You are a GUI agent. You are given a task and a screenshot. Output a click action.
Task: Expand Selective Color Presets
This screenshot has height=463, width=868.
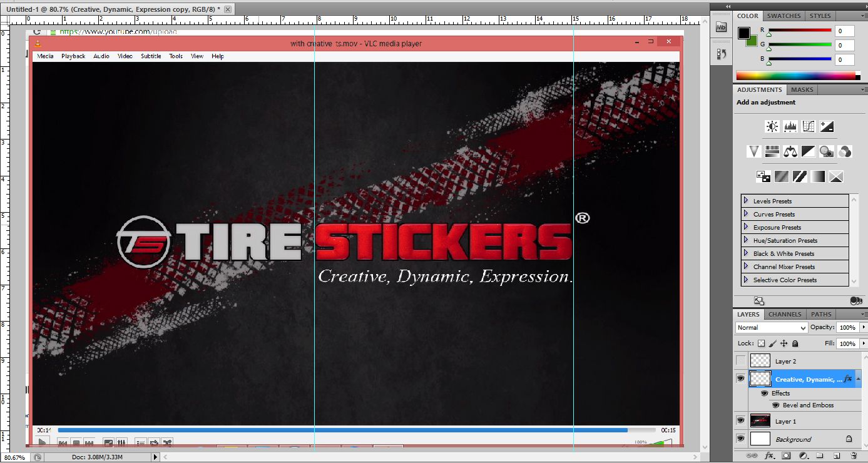click(x=746, y=280)
